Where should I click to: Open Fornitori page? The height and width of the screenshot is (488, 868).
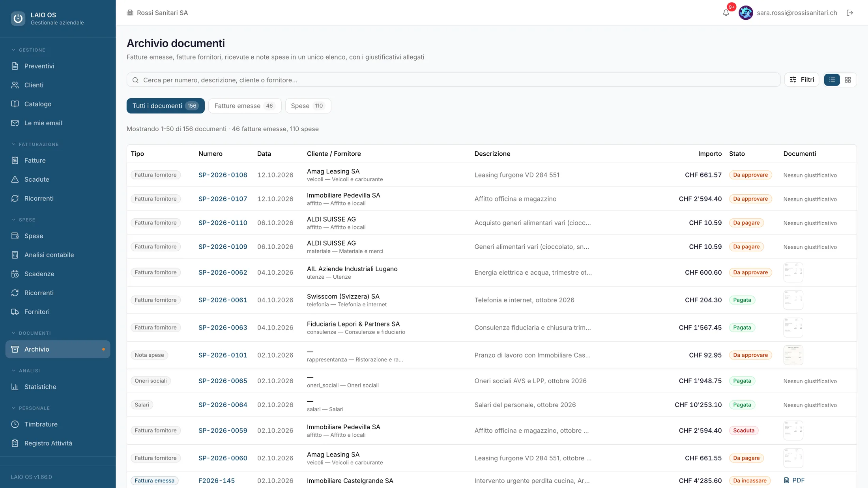(58, 311)
